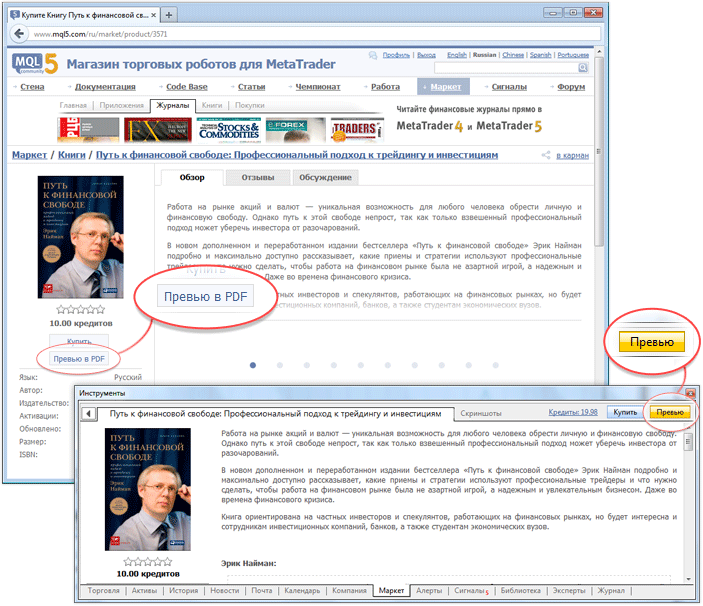The width and height of the screenshot is (703, 606).
Task: Open the Работа navigation item
Action: point(385,87)
